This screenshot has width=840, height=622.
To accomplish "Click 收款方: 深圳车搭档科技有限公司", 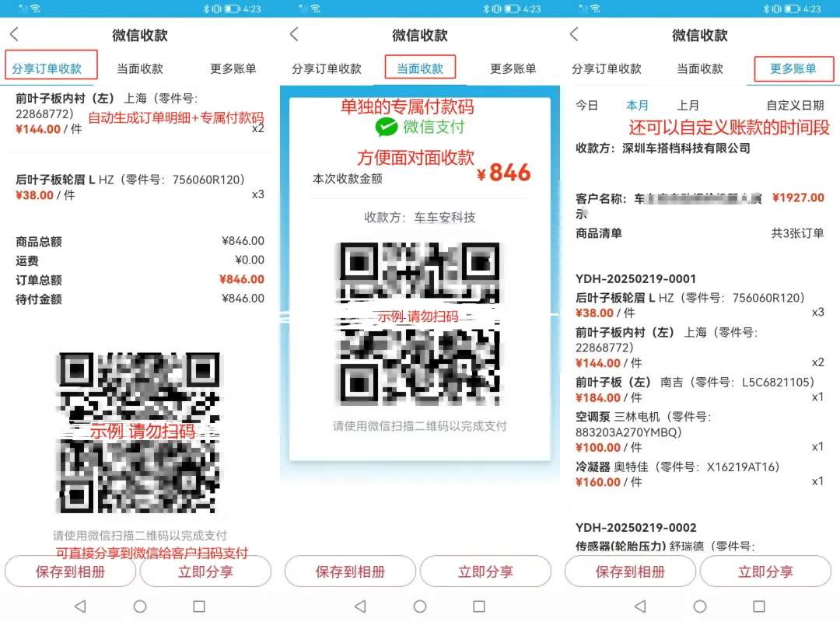I will (663, 148).
